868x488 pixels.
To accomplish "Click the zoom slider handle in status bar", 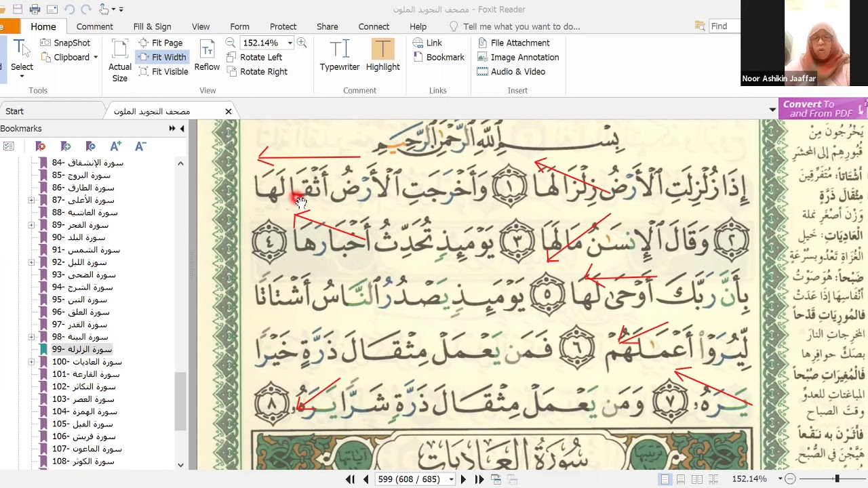I will click(837, 479).
